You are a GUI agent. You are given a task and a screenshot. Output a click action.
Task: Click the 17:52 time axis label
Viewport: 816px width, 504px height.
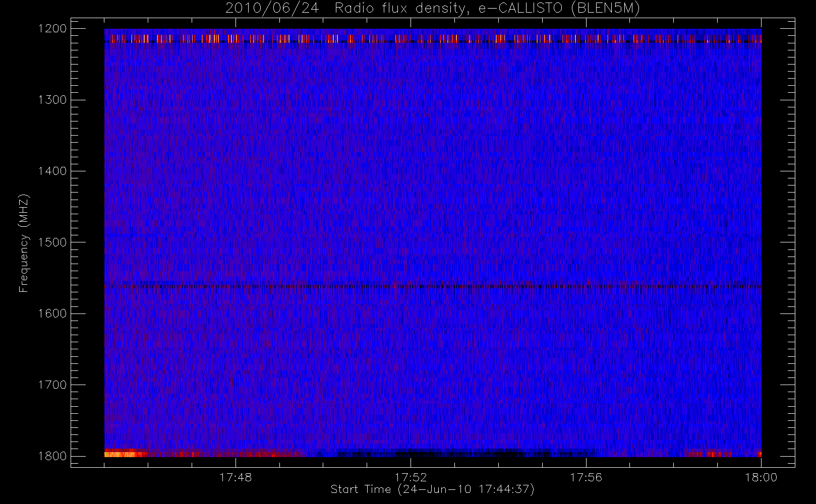[411, 477]
